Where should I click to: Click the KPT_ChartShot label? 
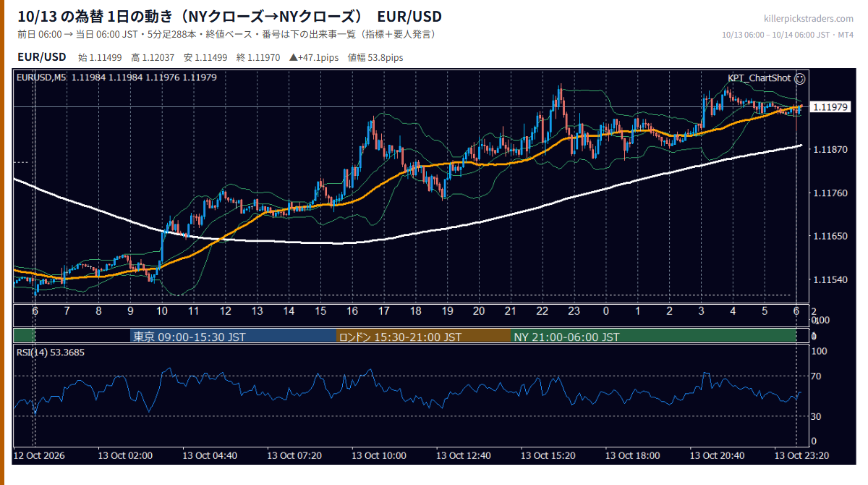pos(759,78)
